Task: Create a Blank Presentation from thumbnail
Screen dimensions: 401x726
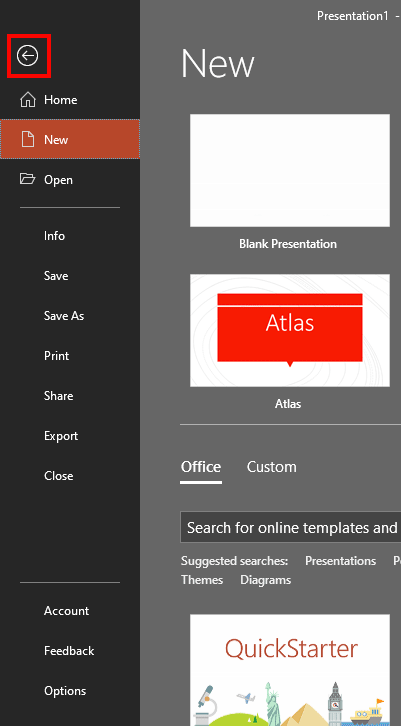Action: click(x=290, y=170)
